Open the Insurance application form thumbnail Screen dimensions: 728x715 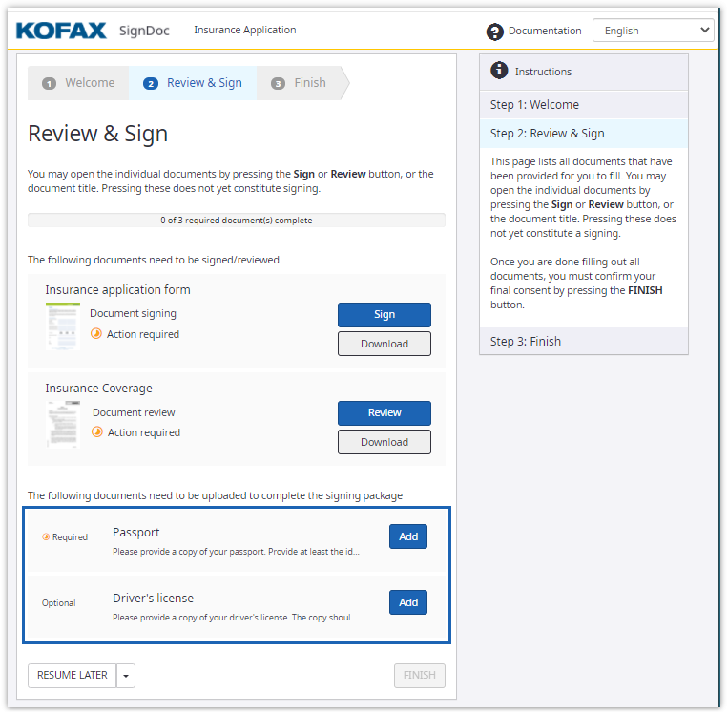click(63, 326)
